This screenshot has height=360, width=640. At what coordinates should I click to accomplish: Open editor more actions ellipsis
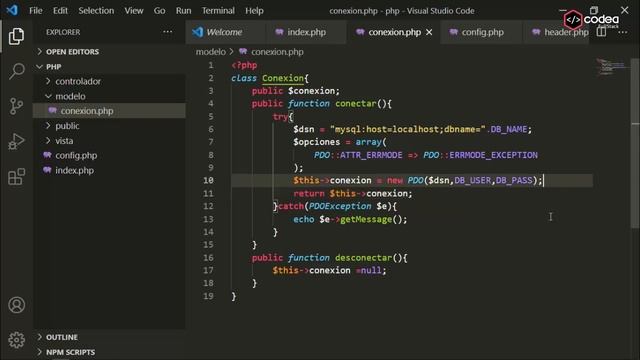tap(623, 32)
